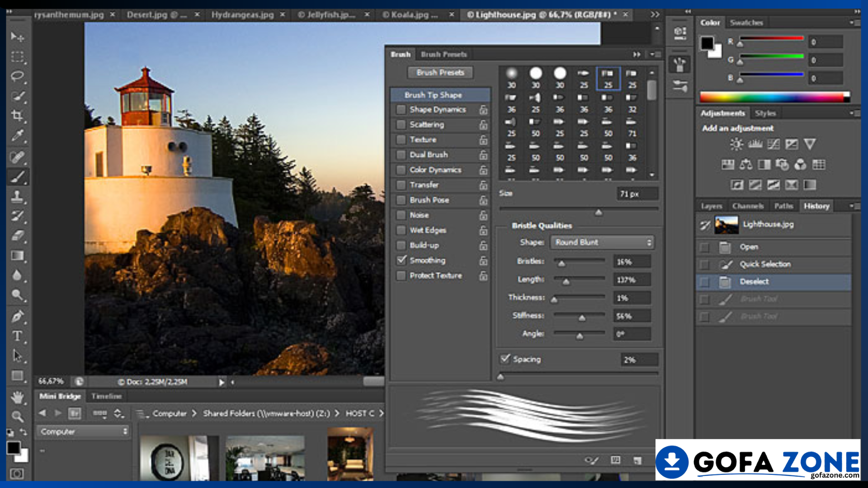The width and height of the screenshot is (868, 488).
Task: Switch to the Channels tab
Action: 748,206
